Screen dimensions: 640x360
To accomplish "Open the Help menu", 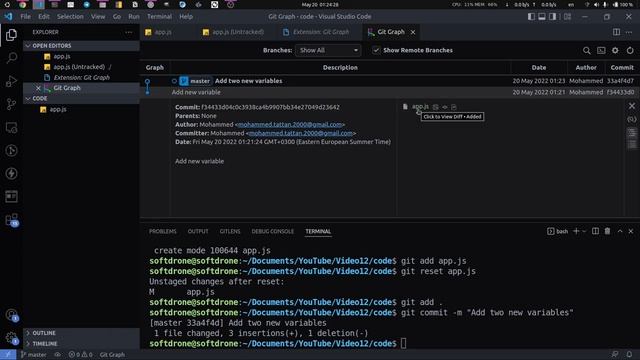I will (186, 17).
